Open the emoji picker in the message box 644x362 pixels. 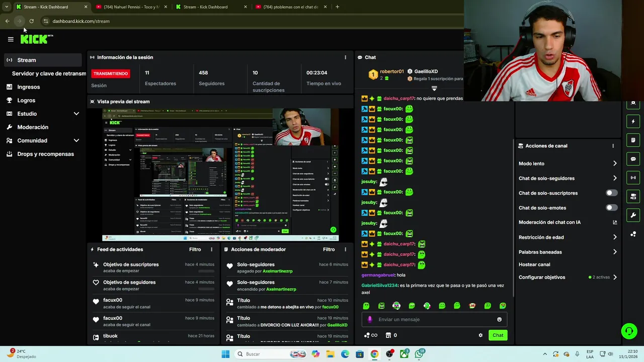499,319
